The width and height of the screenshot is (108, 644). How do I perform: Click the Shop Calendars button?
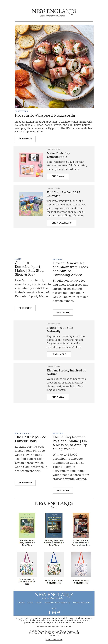62,223
